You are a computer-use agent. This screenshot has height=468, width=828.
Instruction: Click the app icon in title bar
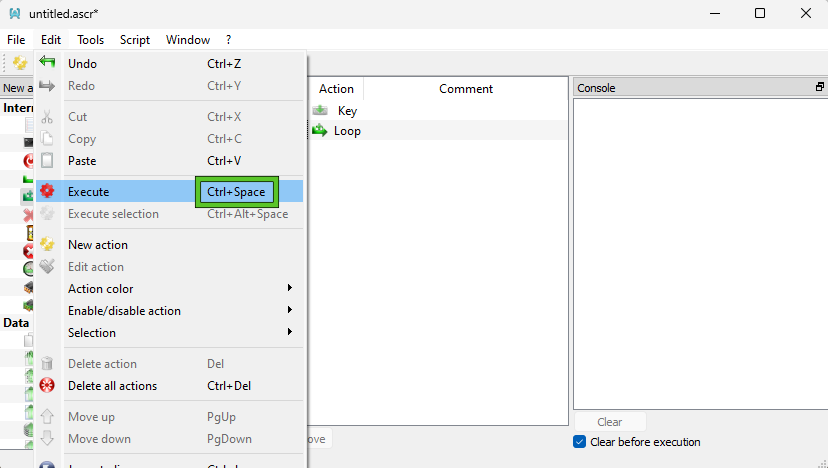click(15, 14)
